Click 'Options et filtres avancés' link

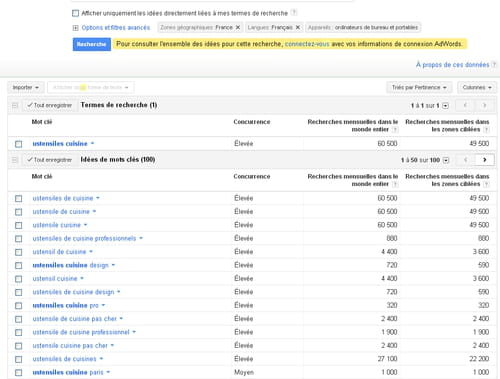click(116, 28)
